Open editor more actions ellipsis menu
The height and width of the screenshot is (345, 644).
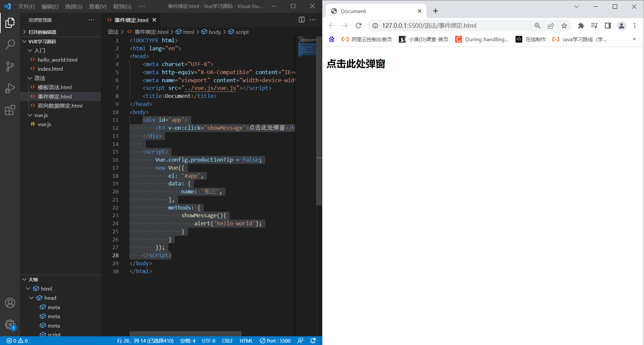[x=312, y=20]
